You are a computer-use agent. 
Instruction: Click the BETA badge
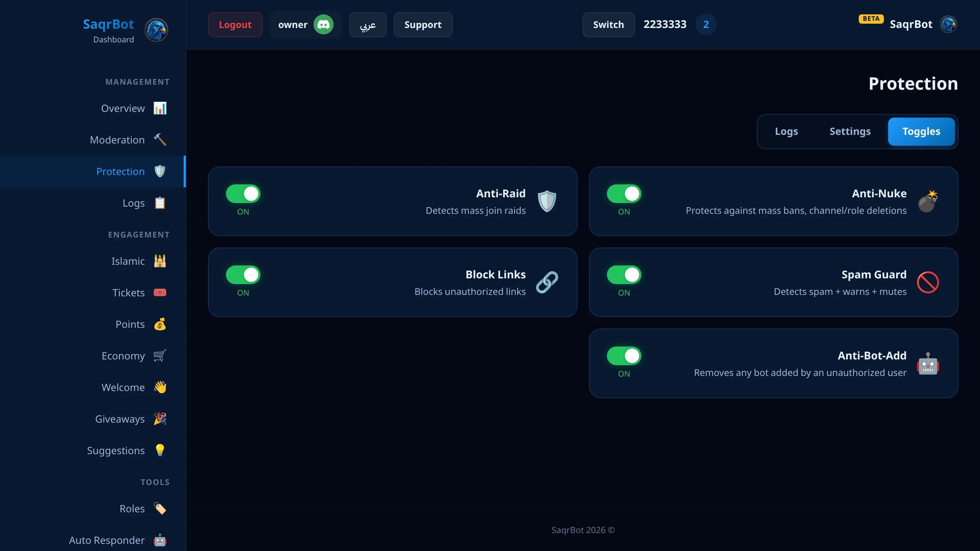(x=871, y=19)
